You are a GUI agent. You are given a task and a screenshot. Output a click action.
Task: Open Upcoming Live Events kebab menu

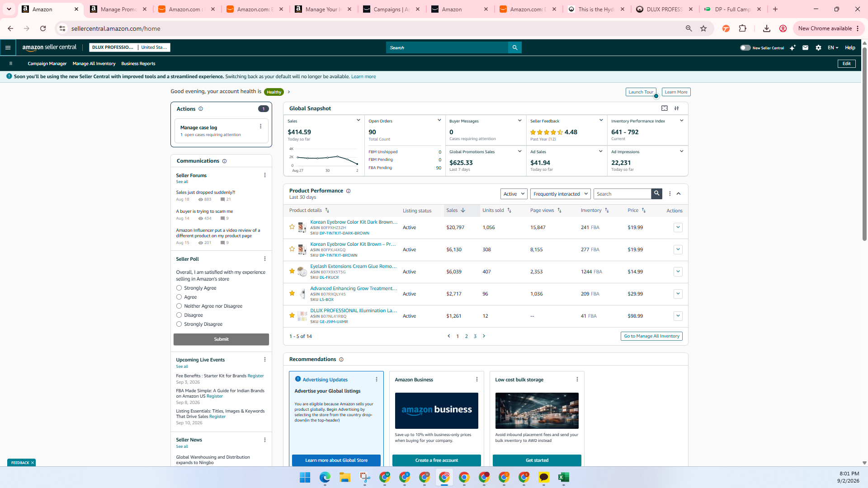click(x=265, y=360)
